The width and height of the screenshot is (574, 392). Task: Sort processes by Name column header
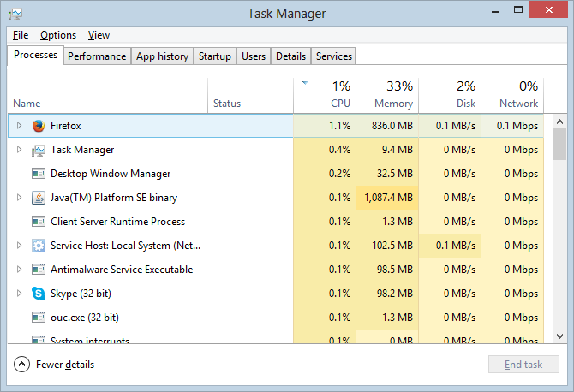coord(107,96)
